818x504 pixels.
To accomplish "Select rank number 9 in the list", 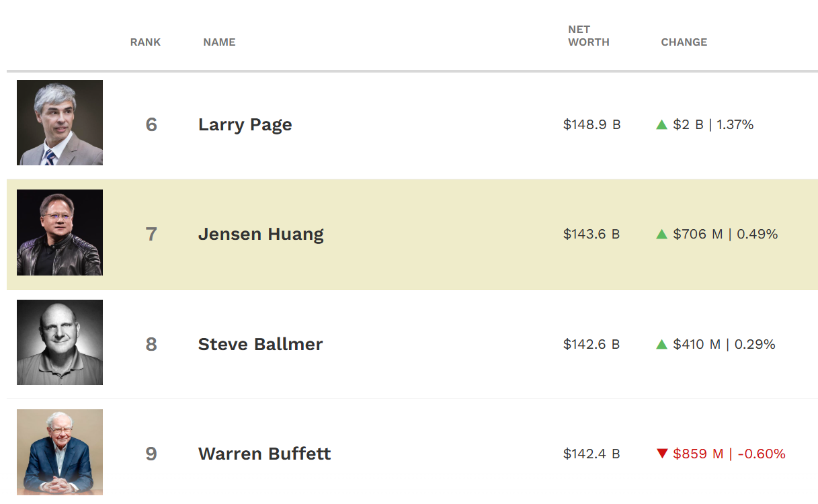I will (x=151, y=454).
